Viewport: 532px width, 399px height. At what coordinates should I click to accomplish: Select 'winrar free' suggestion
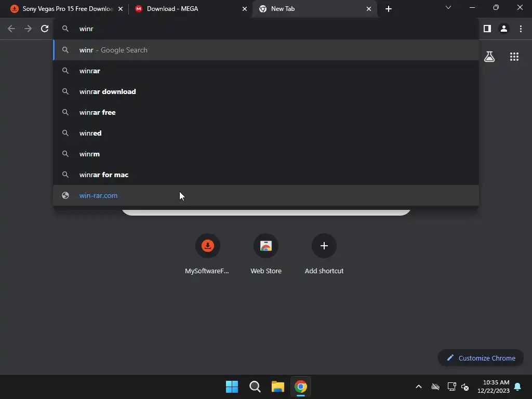coord(267,112)
